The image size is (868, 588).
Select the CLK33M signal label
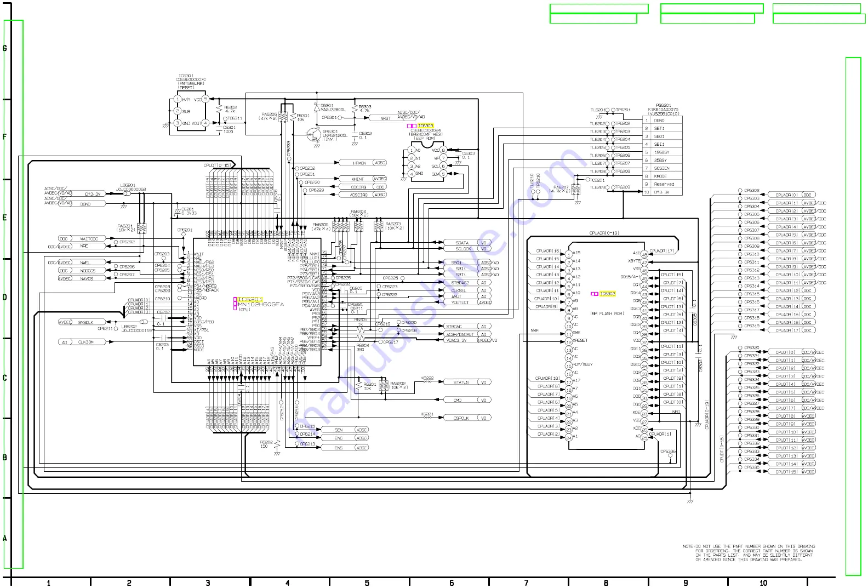tap(85, 342)
